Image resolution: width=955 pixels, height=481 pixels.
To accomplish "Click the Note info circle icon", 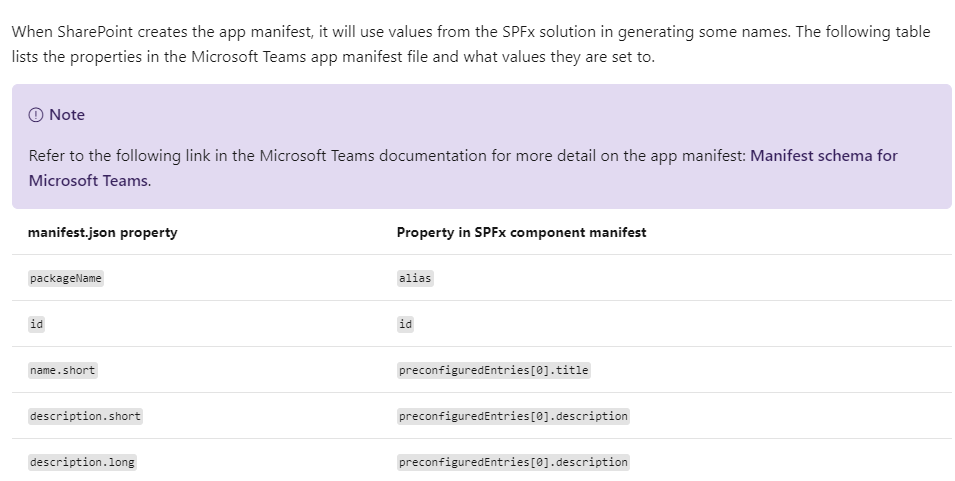I will [x=36, y=114].
